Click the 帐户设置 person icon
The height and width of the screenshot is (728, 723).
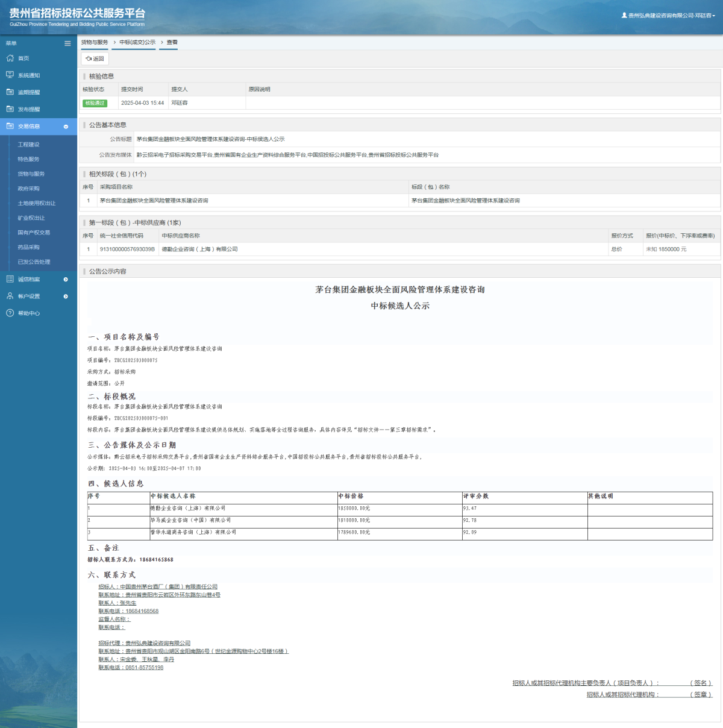coord(10,296)
